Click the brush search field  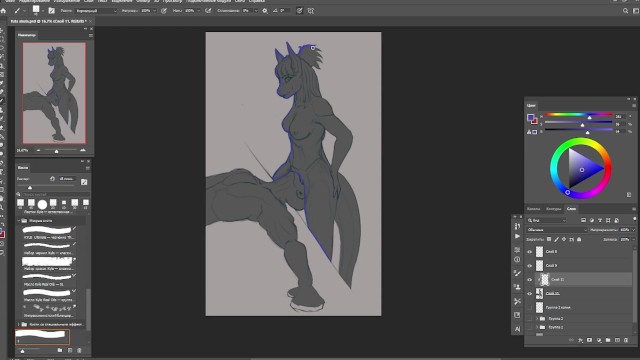pos(53,195)
